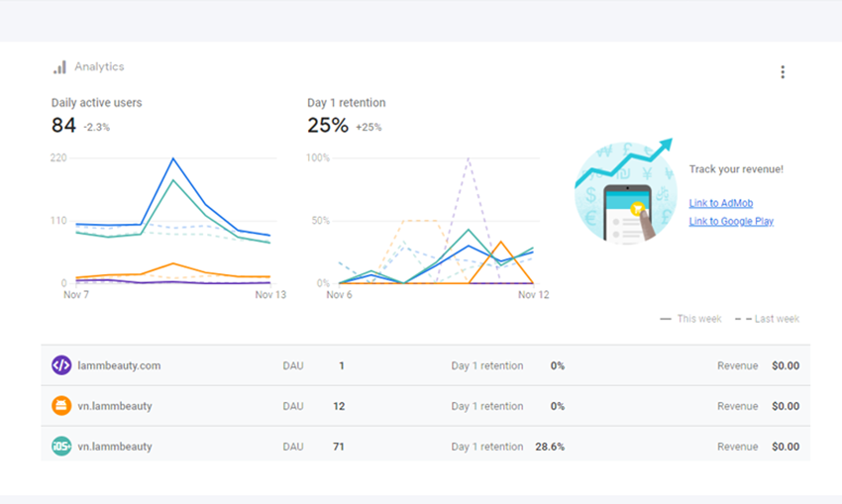Click the Daily active users line chart
Viewport: 842px width, 504px height.
(168, 226)
